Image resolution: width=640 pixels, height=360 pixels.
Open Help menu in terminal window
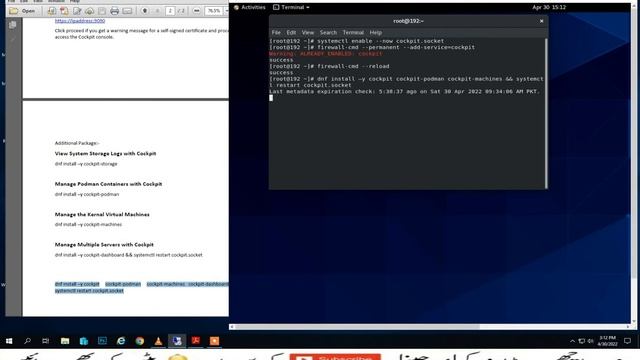pos(376,33)
